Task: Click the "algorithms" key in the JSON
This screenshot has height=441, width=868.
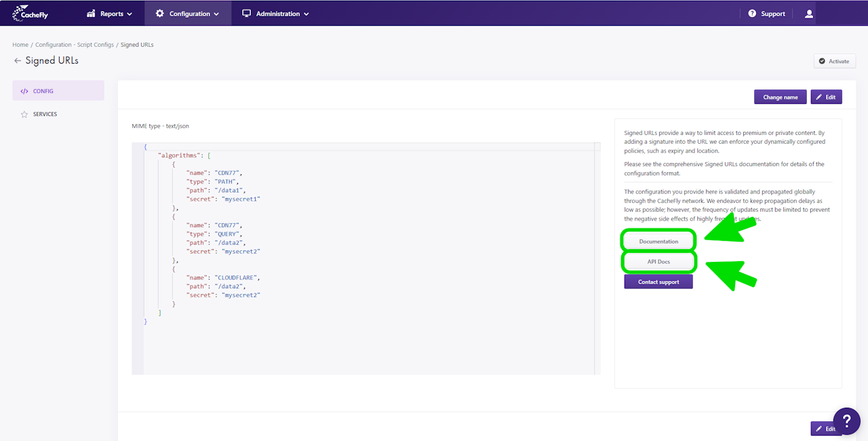Action: pos(180,155)
